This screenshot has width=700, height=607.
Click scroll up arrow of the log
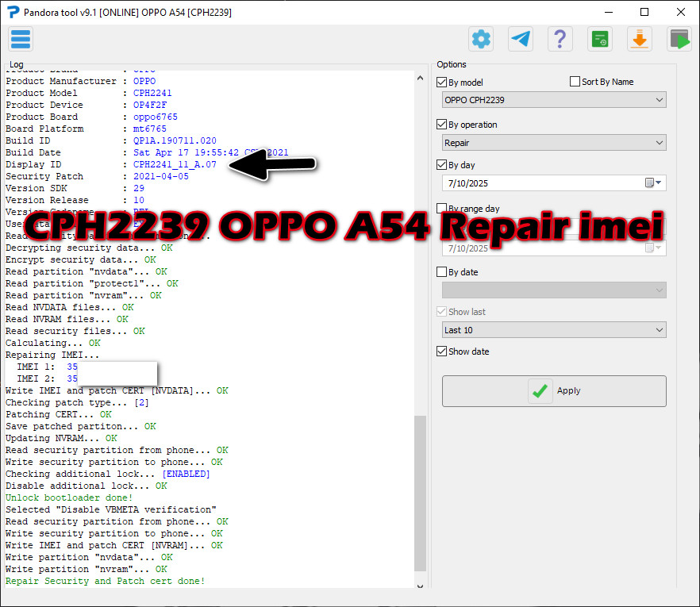420,78
